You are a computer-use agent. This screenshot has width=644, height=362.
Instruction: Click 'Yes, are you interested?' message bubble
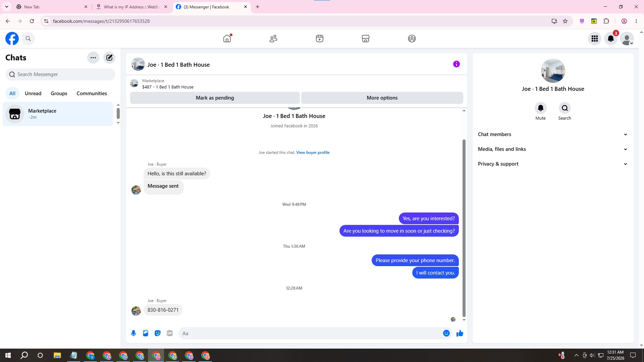(429, 219)
